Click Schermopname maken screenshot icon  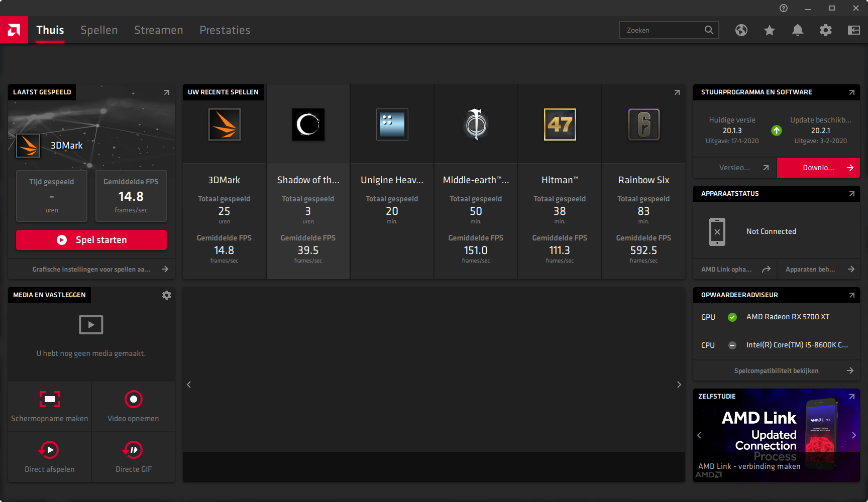click(x=50, y=399)
